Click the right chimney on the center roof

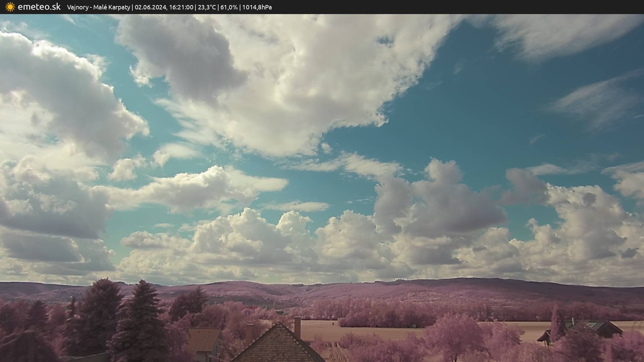click(297, 327)
